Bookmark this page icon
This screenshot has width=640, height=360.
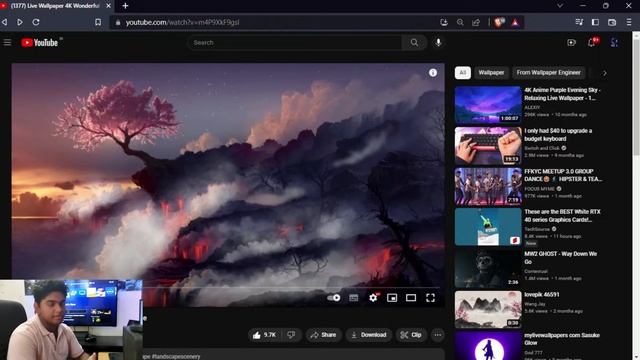[x=98, y=22]
